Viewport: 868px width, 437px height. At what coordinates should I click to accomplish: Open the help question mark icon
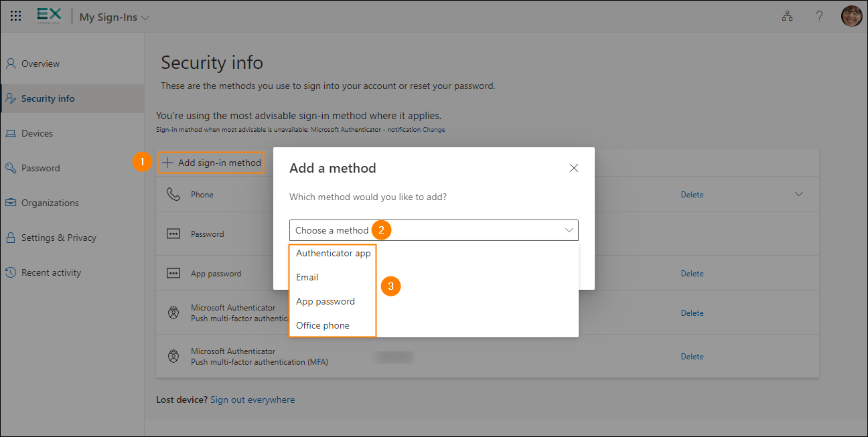tap(819, 17)
